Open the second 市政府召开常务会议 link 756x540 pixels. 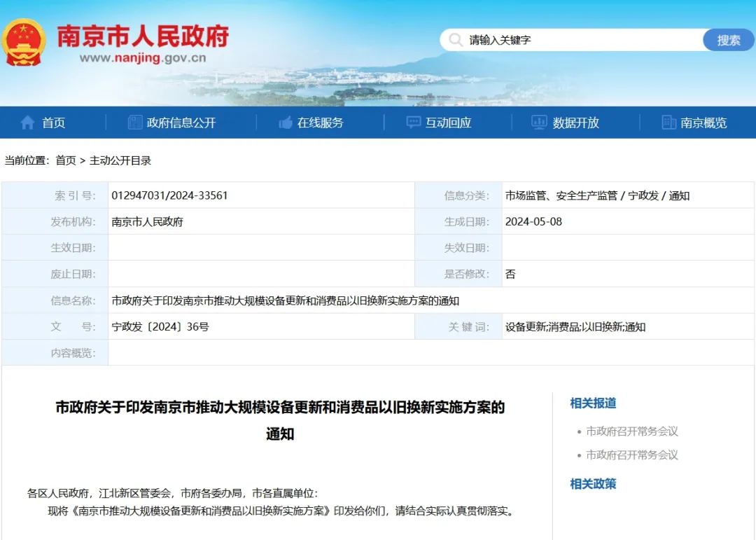[631, 455]
